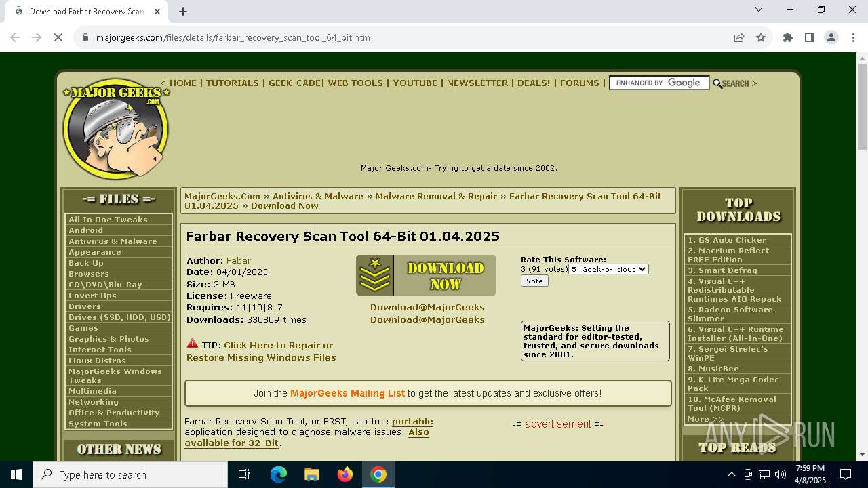Click Antivirus & Malware breadcrumb
868x488 pixels.
318,196
